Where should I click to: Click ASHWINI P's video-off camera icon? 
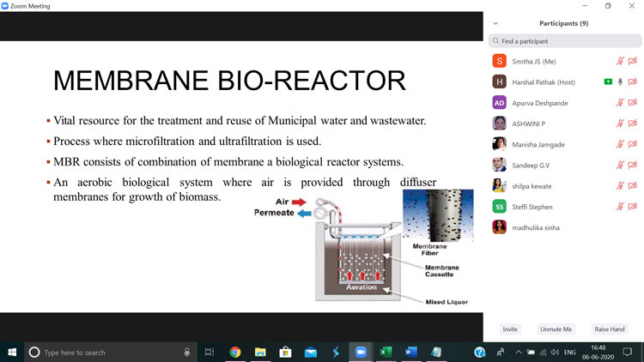point(633,124)
